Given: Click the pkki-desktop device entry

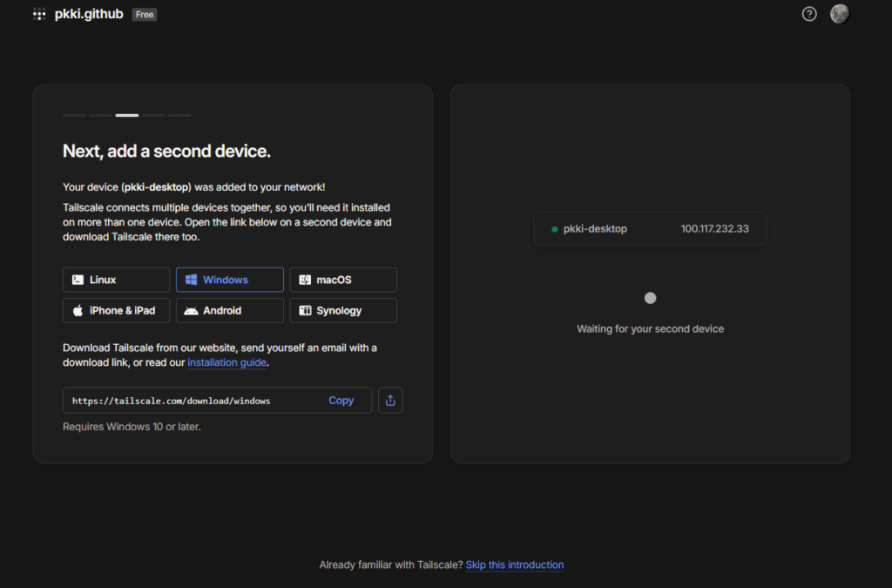Looking at the screenshot, I should tap(650, 229).
